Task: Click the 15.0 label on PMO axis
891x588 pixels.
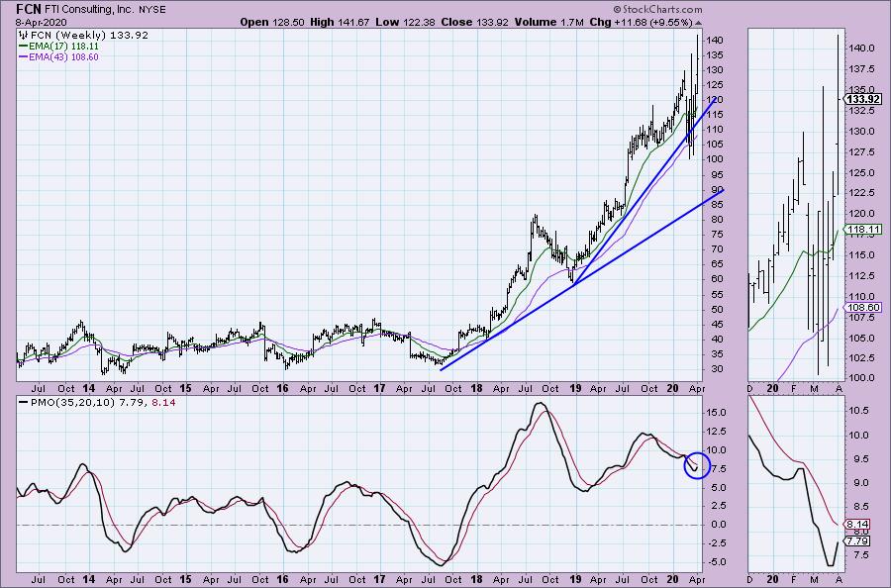Action: 716,413
